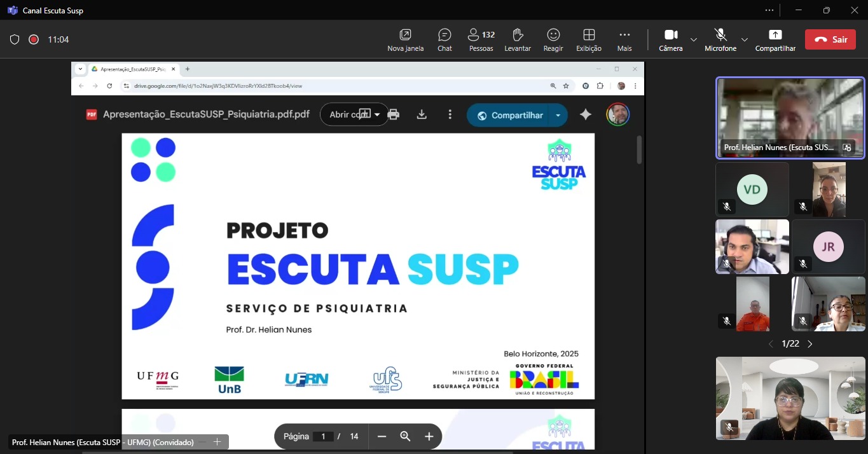Screen dimensions: 868x454
Task: Click the red PDF file icon
Action: (92, 114)
